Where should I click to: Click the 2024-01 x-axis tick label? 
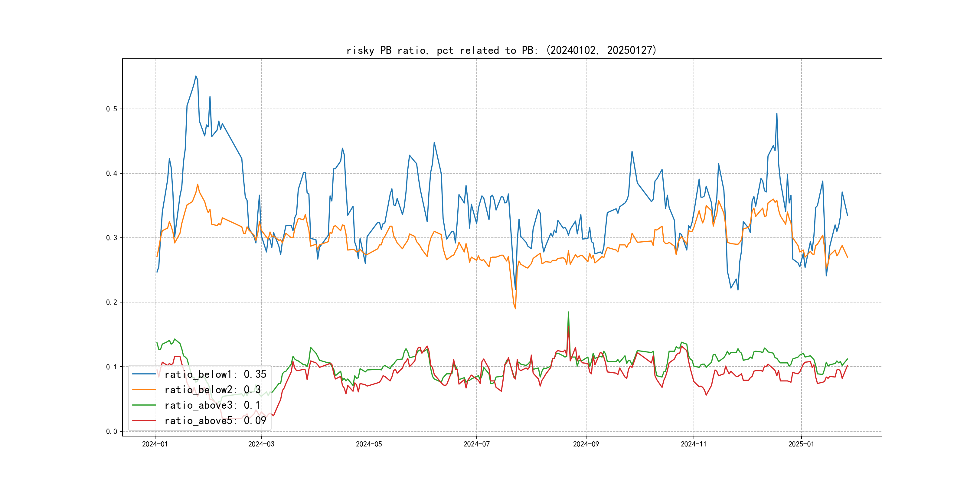point(155,444)
